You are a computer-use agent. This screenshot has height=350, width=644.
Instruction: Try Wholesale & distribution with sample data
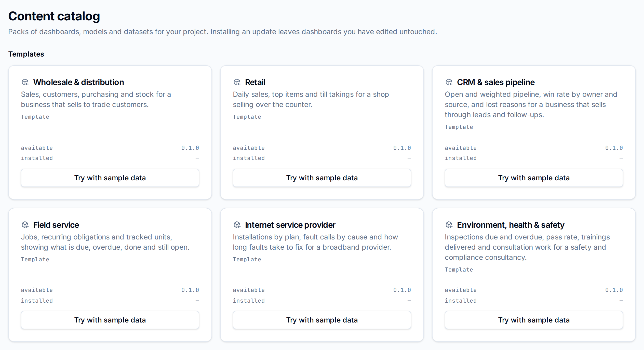click(x=110, y=178)
